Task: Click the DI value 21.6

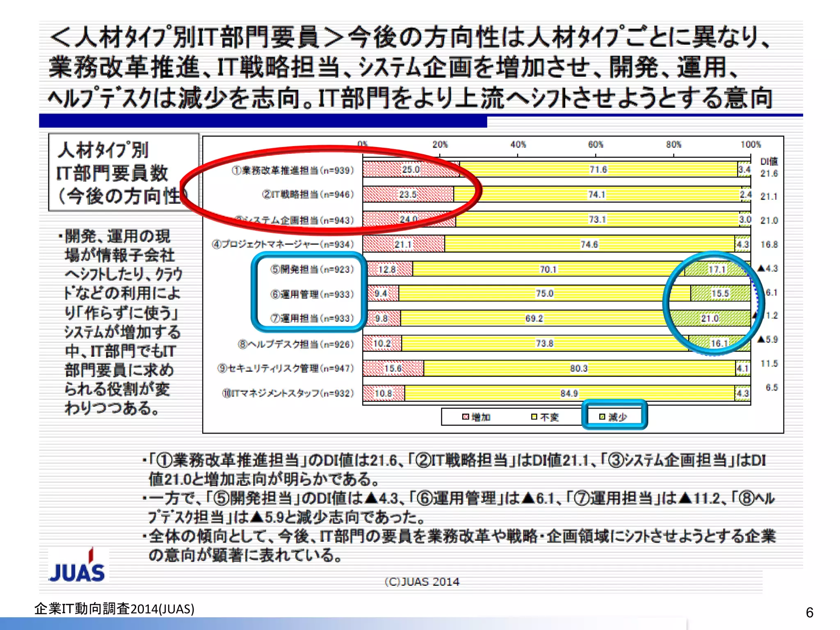Action: point(769,173)
